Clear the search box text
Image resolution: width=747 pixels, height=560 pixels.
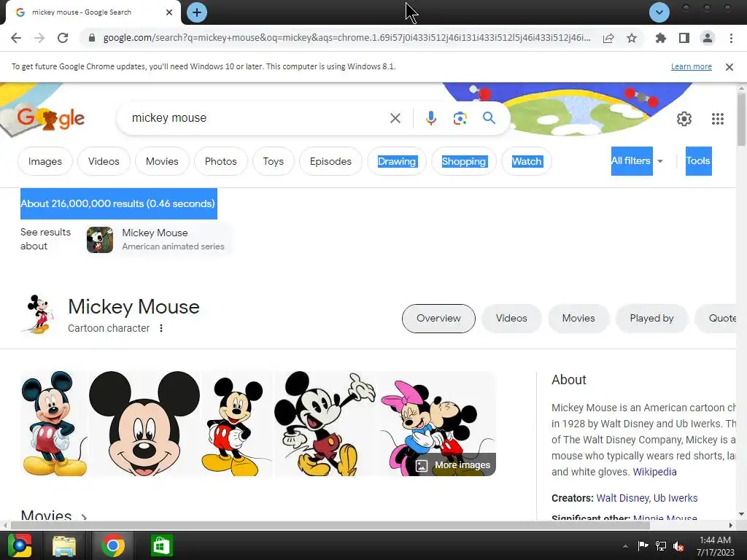tap(395, 118)
